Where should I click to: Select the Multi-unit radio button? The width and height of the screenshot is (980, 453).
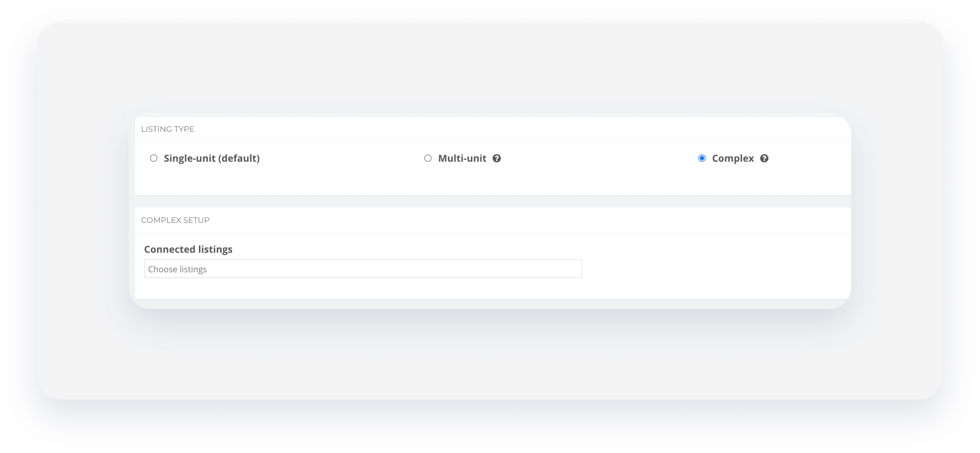428,158
